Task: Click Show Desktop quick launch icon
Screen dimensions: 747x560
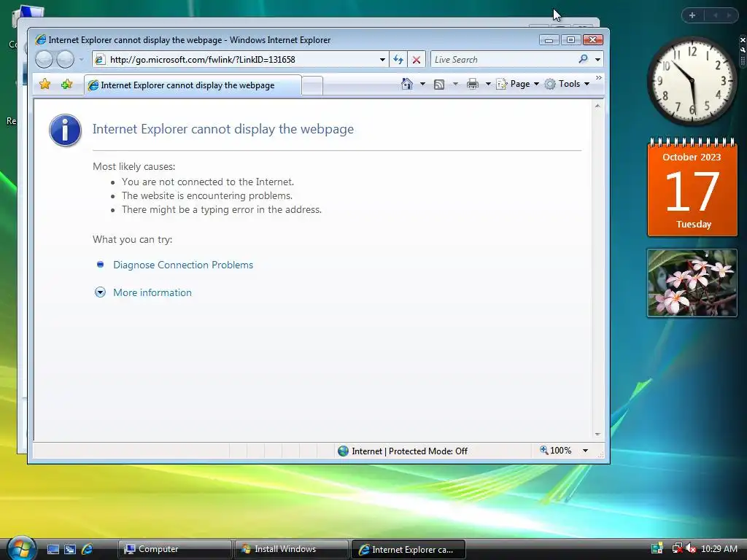Action: coord(53,550)
